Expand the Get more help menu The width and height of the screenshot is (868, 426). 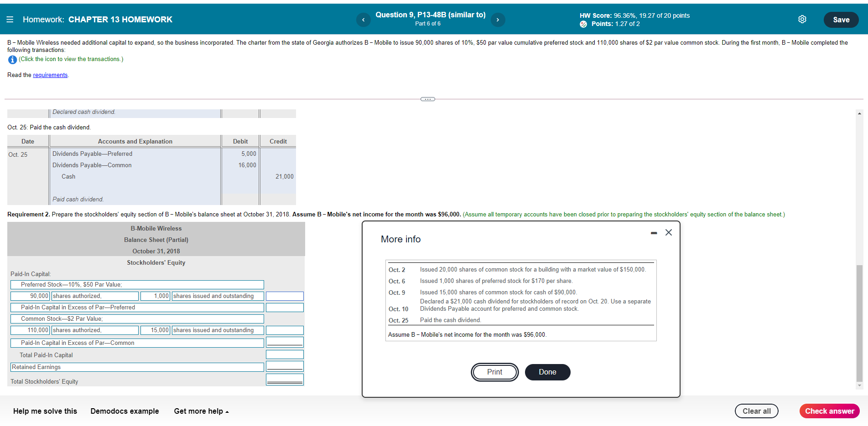point(201,411)
